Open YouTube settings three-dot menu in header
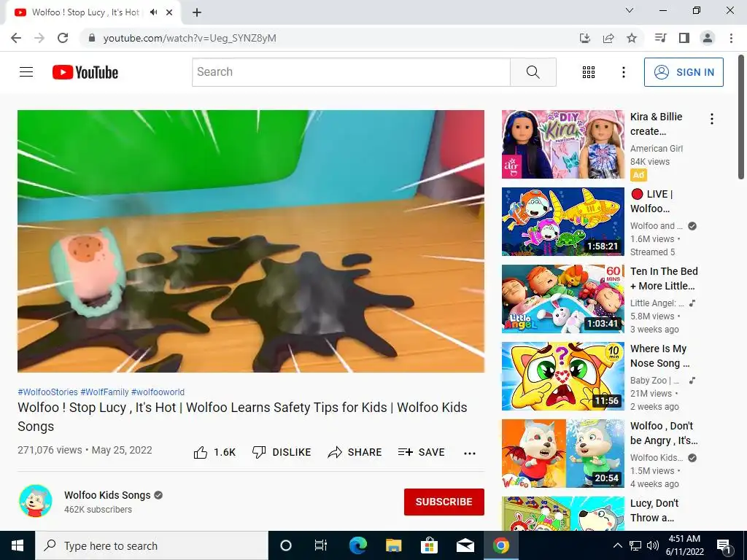This screenshot has width=747, height=560. (623, 72)
